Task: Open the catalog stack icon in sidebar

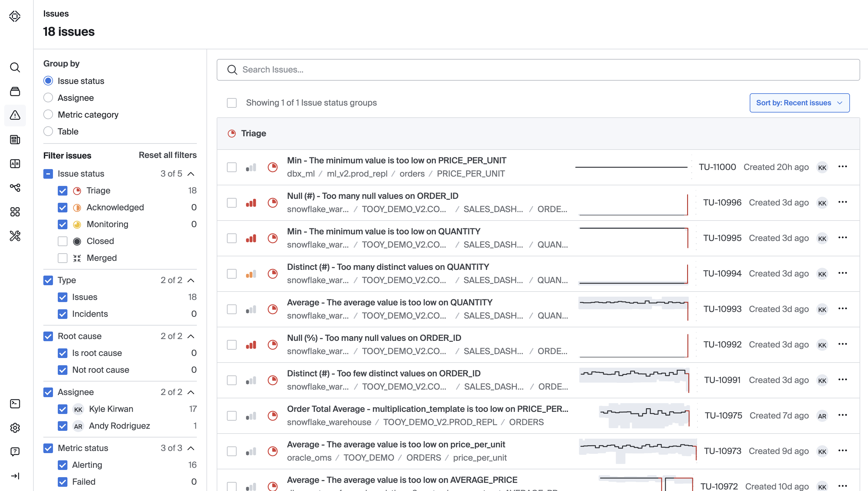Action: pyautogui.click(x=15, y=91)
